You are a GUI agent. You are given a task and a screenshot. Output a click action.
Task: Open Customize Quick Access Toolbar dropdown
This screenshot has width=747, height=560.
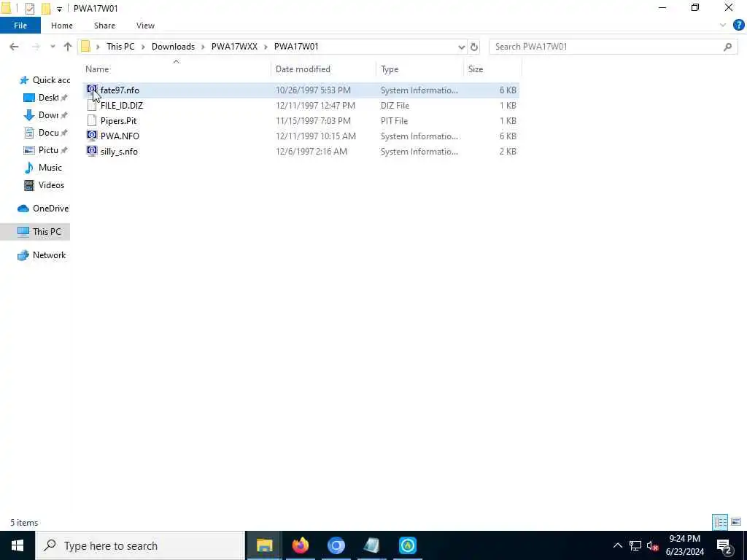pyautogui.click(x=59, y=9)
